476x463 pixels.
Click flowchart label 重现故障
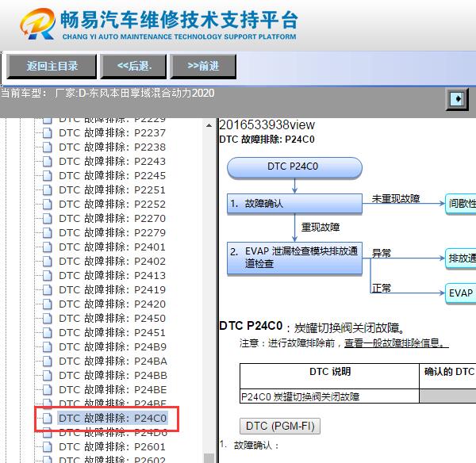tap(321, 227)
